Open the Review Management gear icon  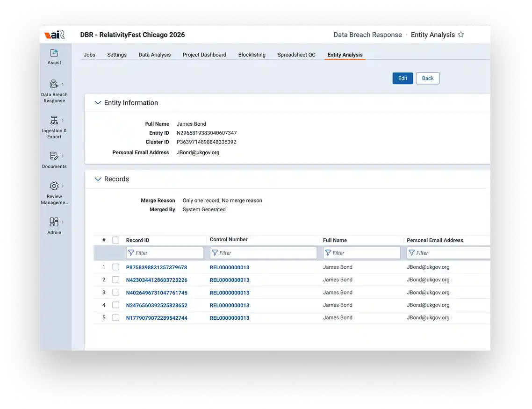[x=54, y=186]
